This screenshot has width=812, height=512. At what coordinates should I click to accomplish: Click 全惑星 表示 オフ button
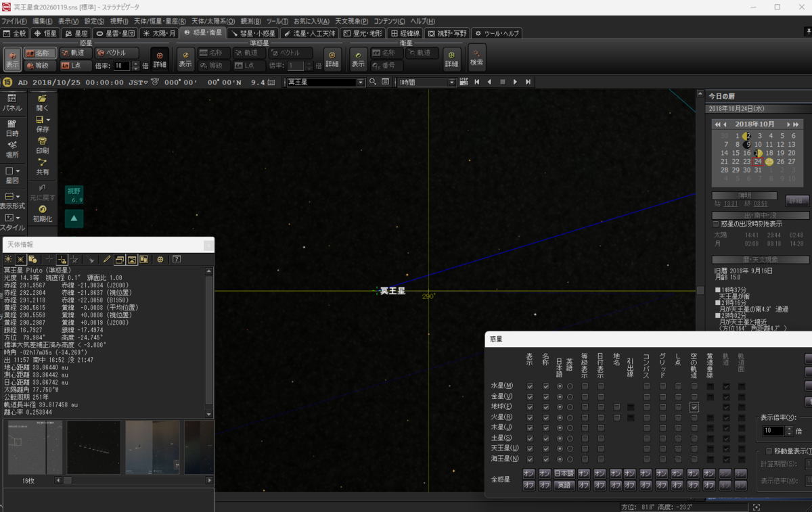point(529,485)
